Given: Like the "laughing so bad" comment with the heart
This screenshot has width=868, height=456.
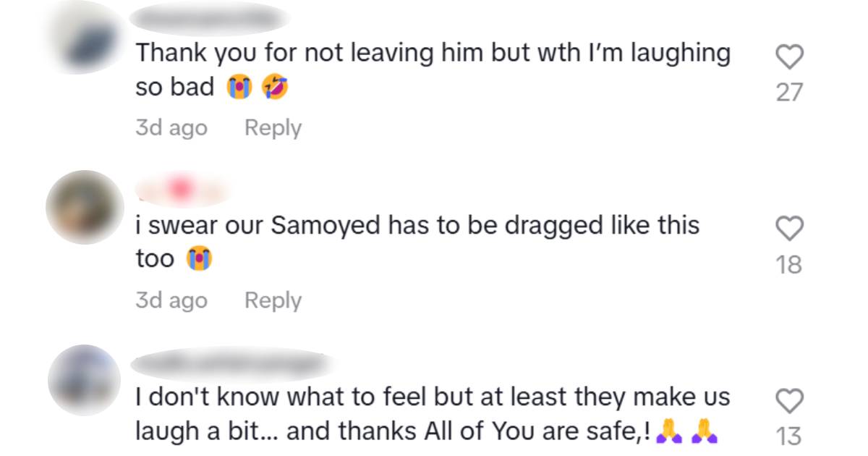Looking at the screenshot, I should tap(789, 56).
